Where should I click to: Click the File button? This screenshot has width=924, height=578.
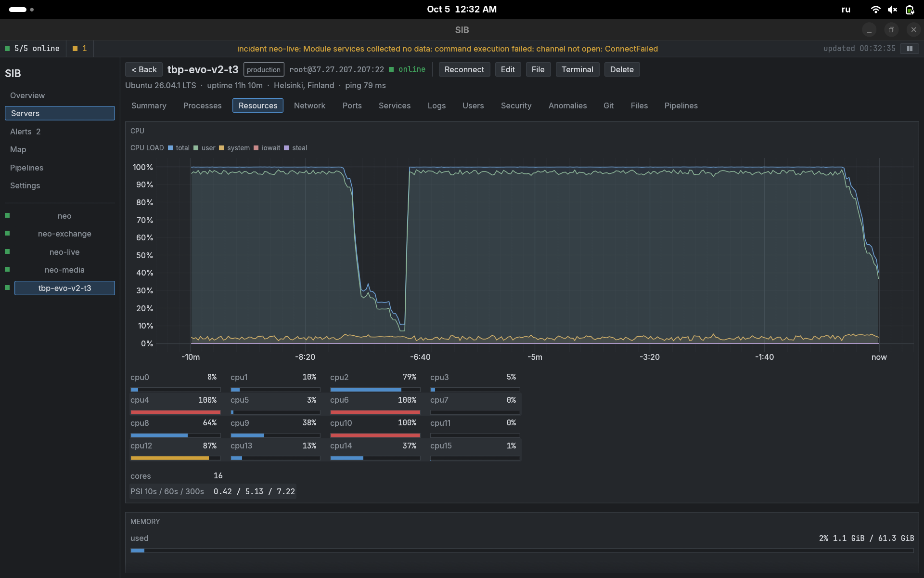[x=538, y=69]
